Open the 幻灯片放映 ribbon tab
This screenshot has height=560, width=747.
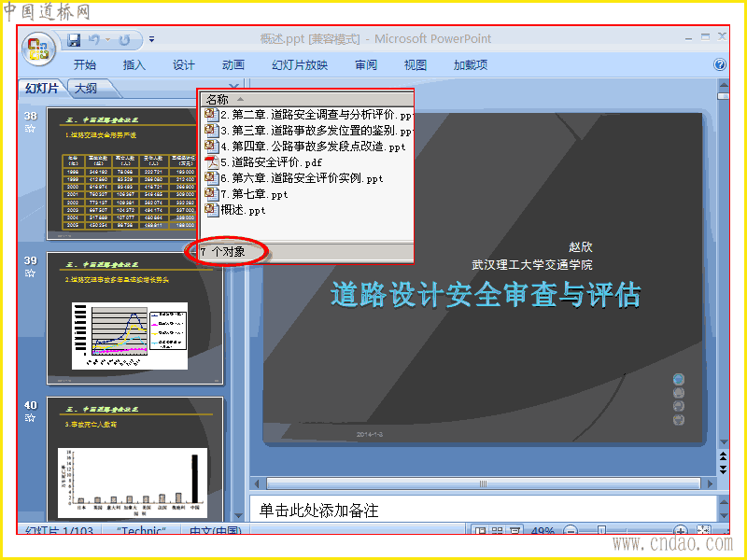click(x=300, y=64)
